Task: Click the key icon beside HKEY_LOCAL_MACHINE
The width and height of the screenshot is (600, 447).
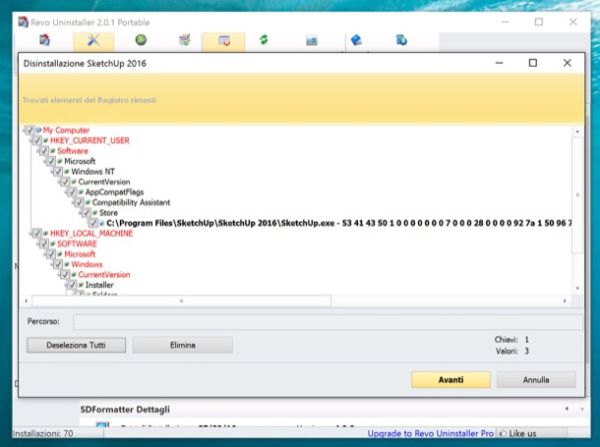Action: (x=46, y=233)
